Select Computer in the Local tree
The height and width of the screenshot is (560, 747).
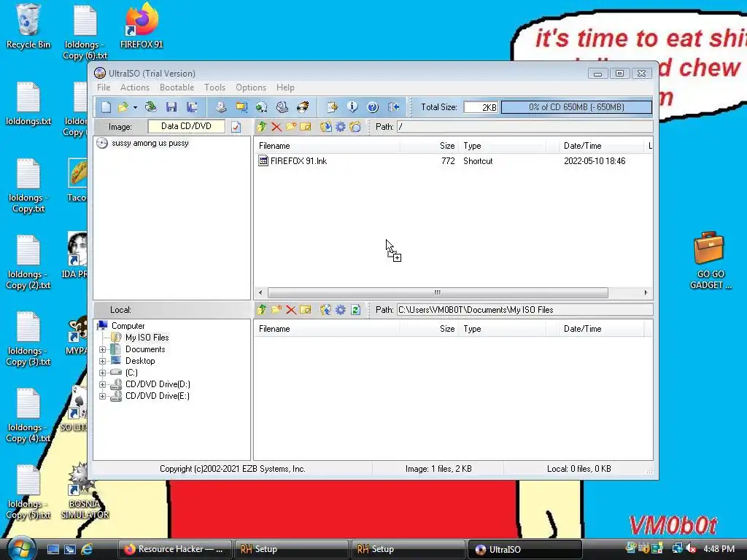click(x=128, y=326)
